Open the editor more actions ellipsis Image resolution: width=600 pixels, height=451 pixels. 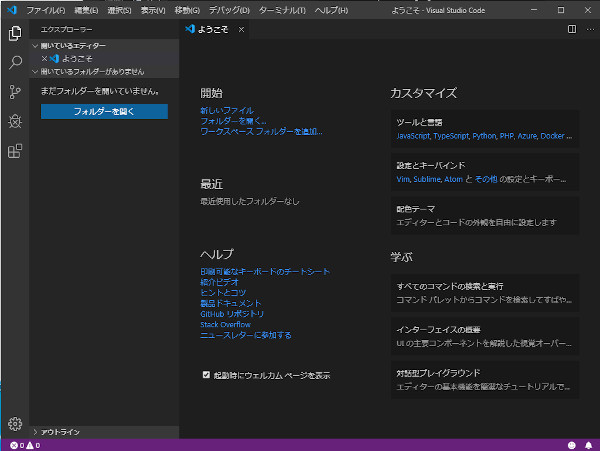(x=590, y=29)
